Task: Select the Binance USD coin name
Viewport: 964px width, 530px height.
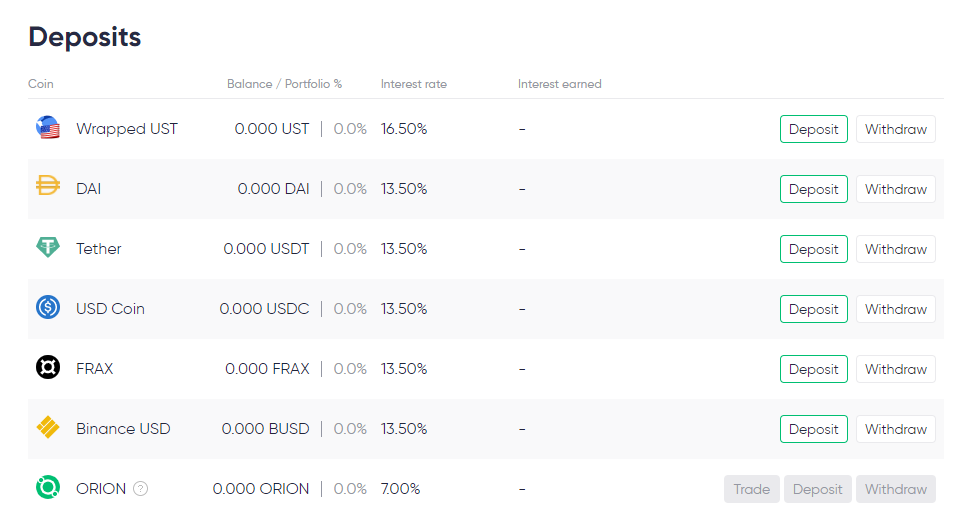Action: (123, 429)
